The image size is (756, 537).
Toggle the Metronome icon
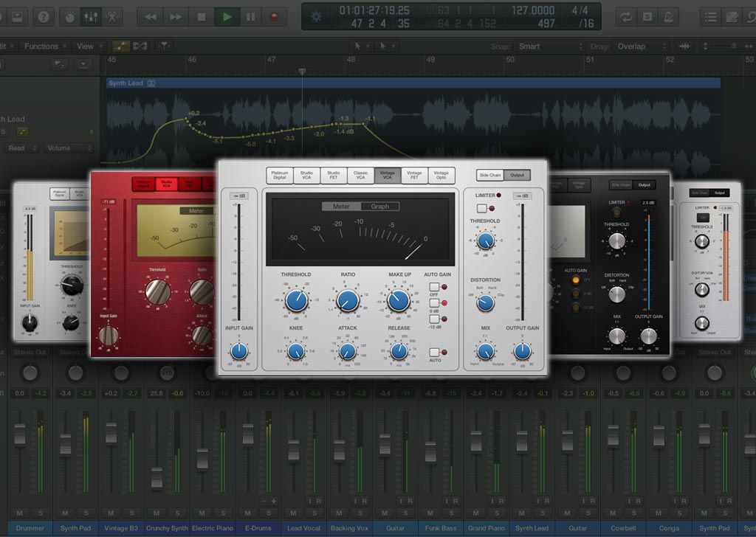[x=669, y=18]
